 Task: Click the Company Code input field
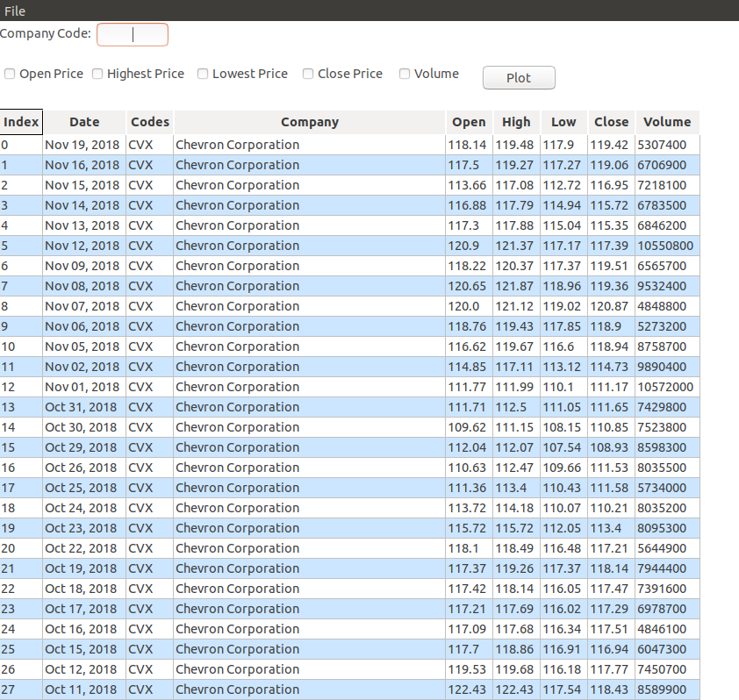(132, 34)
